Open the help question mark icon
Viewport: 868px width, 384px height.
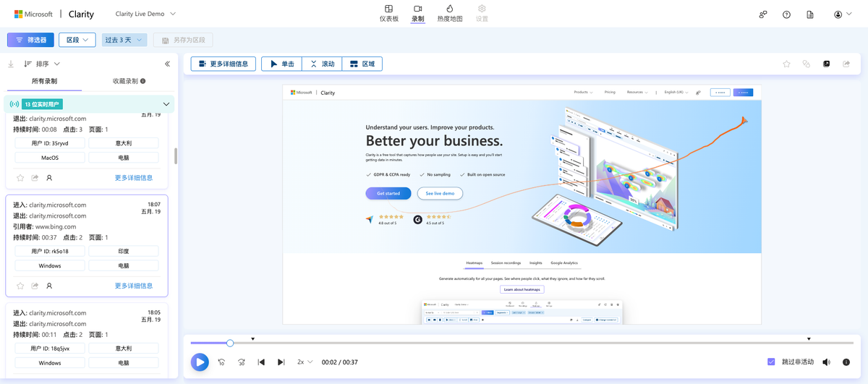786,14
